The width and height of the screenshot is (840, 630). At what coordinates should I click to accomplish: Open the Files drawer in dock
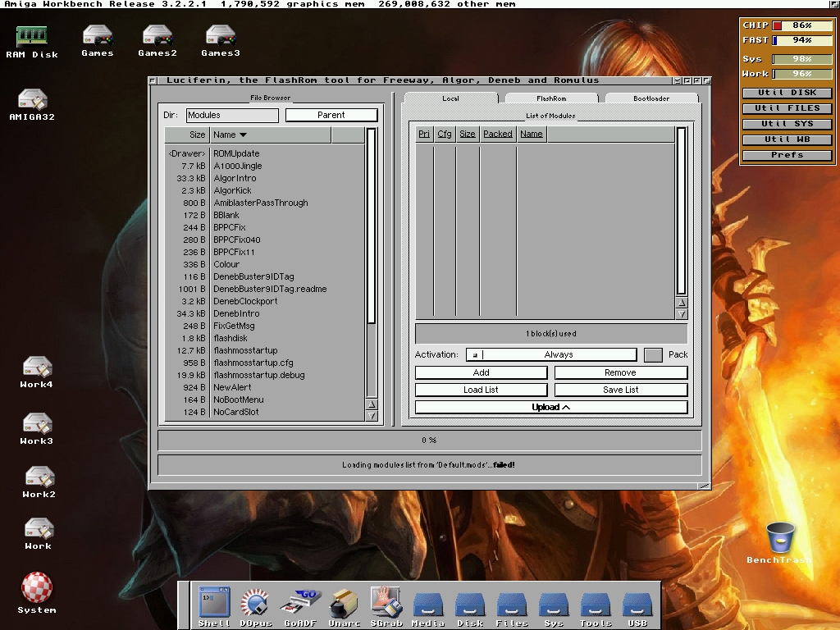(512, 608)
